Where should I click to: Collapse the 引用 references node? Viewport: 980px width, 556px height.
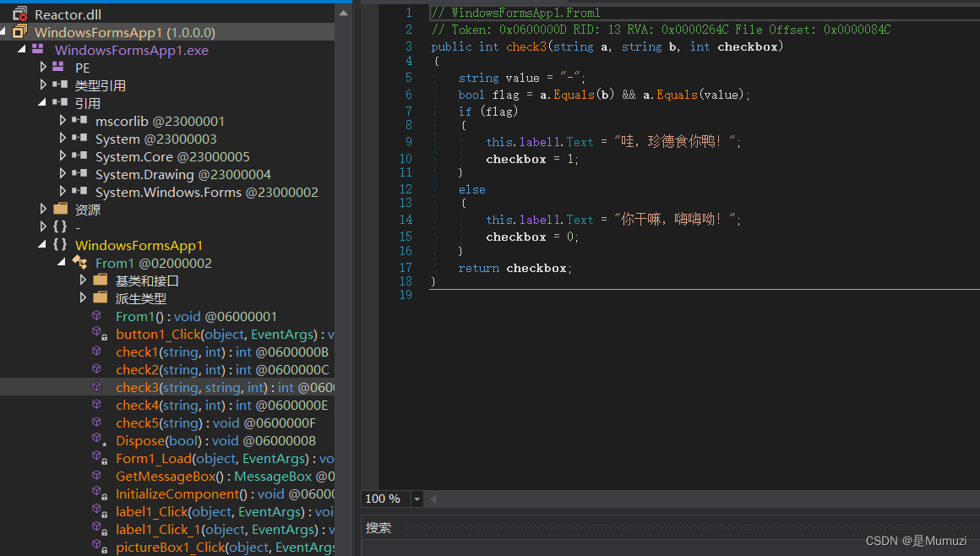pyautogui.click(x=42, y=102)
